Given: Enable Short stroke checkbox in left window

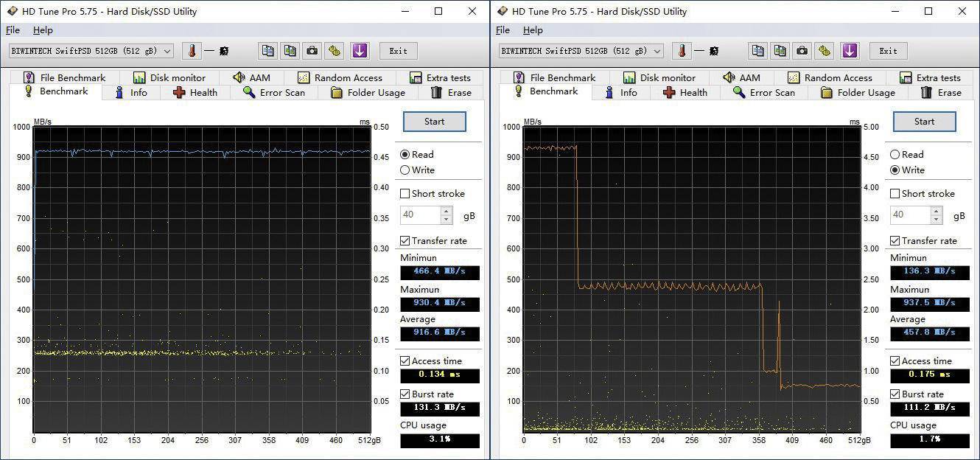Looking at the screenshot, I should click(x=405, y=194).
